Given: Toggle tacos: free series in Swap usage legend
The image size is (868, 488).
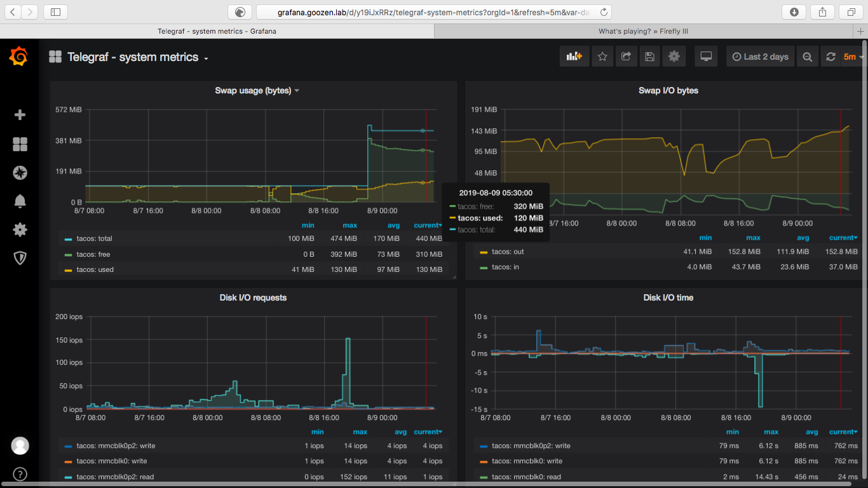Looking at the screenshot, I should 93,254.
